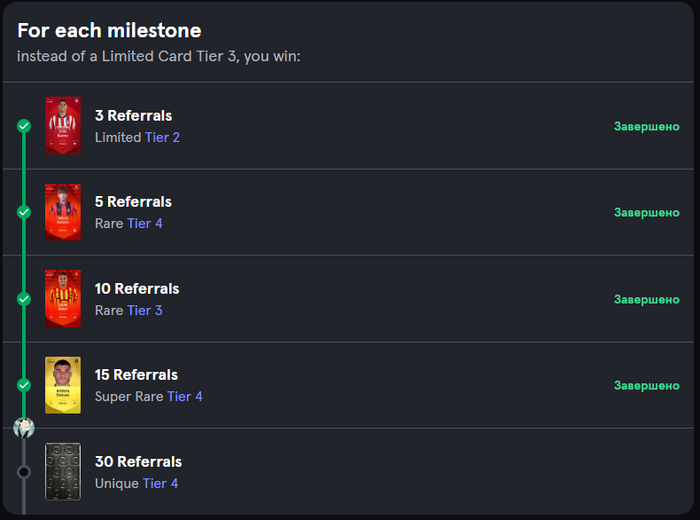
Task: Click the 30 Referrals black Unique card
Action: [x=63, y=471]
